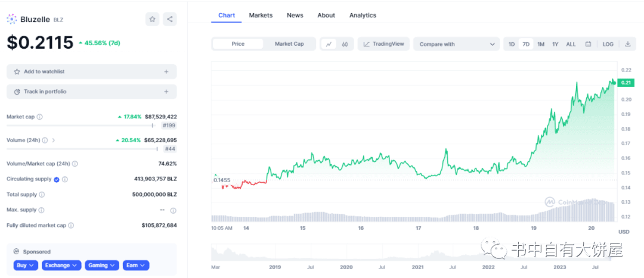644x278 pixels.
Task: Expand the Buy dropdown
Action: tap(26, 265)
